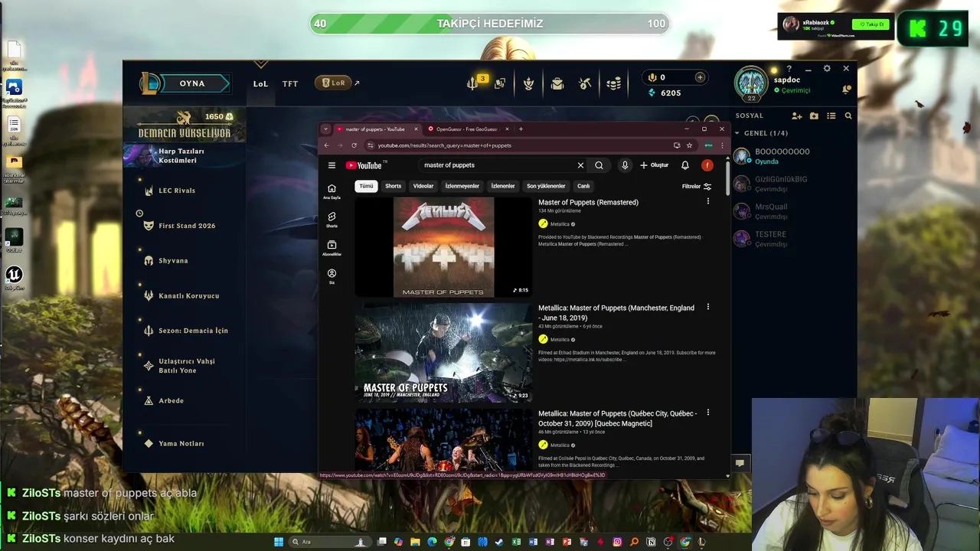Select the Shorts filter chip
The image size is (980, 551).
394,186
